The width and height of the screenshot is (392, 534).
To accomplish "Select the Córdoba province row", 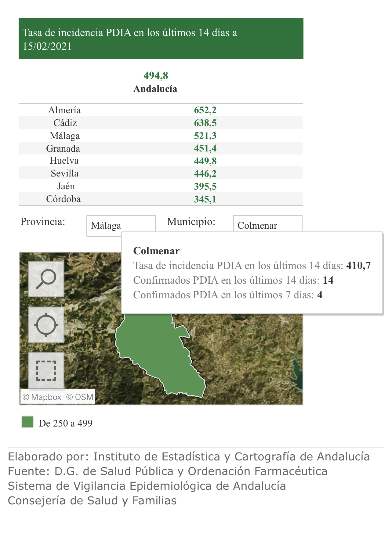I will [x=161, y=199].
